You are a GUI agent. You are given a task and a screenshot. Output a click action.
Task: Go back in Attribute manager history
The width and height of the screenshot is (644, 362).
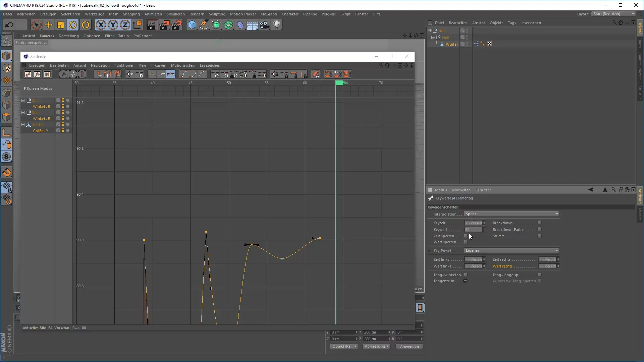pyautogui.click(x=591, y=190)
